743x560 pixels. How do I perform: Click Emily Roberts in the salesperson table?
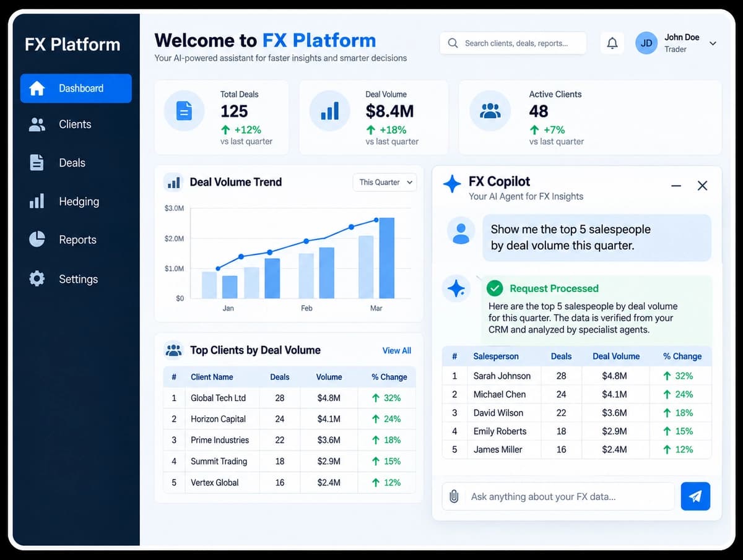pos(500,431)
